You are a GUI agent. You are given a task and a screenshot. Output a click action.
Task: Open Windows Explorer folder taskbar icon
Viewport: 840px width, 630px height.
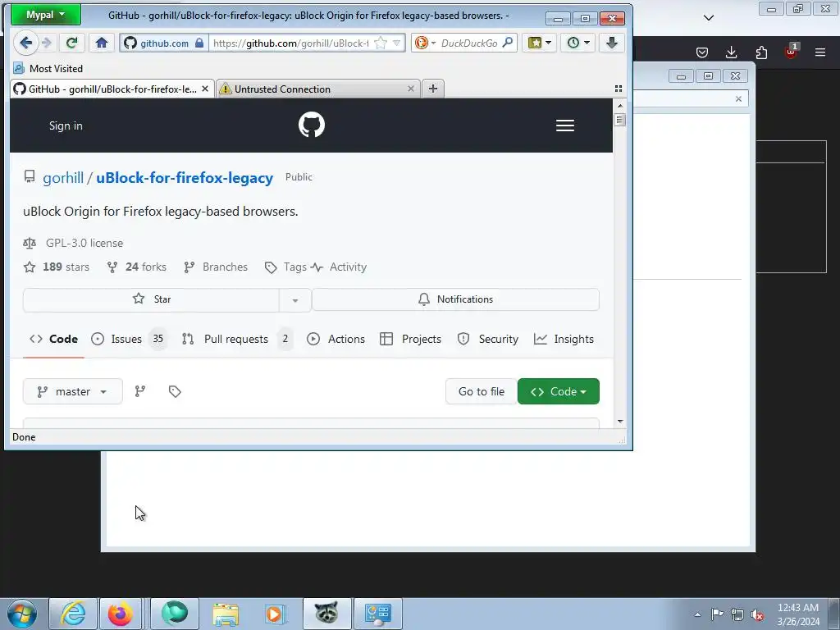pos(226,614)
